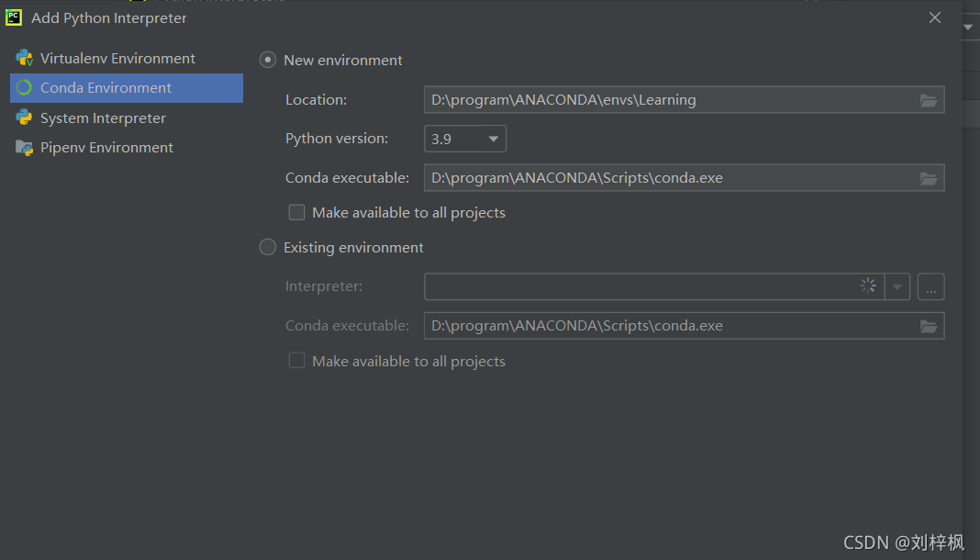This screenshot has height=560, width=980.
Task: Select the Existing environment radio button
Action: pyautogui.click(x=268, y=248)
